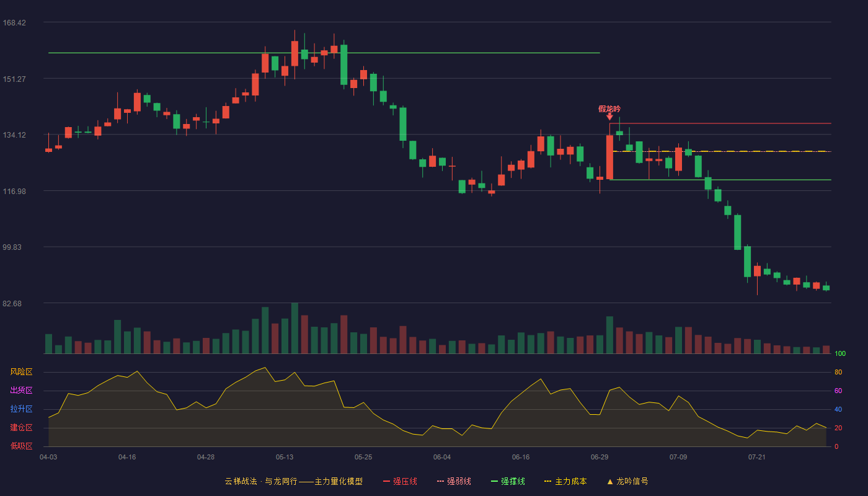Toggle the 主力成本 legend entry
Screen dimensions: 868x496
coord(565,481)
